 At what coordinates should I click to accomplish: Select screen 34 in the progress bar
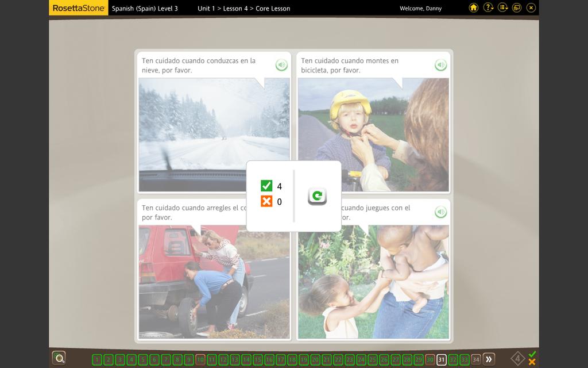(475, 359)
